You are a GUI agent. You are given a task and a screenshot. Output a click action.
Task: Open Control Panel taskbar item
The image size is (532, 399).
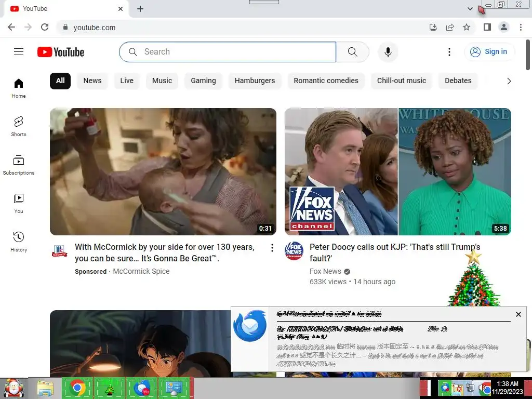pos(174,388)
